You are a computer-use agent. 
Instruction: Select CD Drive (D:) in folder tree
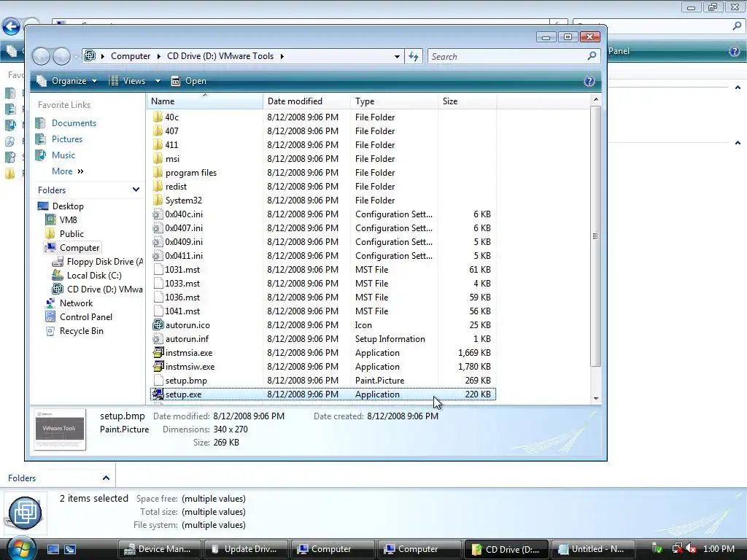104,289
